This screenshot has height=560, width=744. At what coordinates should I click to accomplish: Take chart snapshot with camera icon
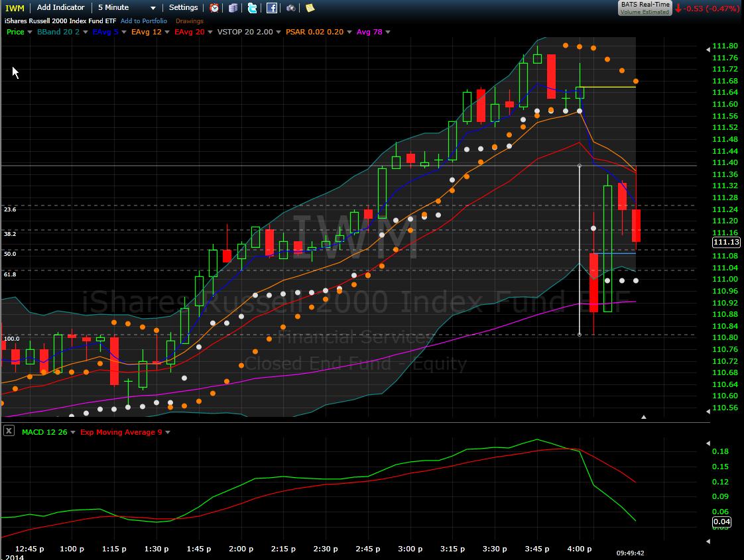pos(291,8)
